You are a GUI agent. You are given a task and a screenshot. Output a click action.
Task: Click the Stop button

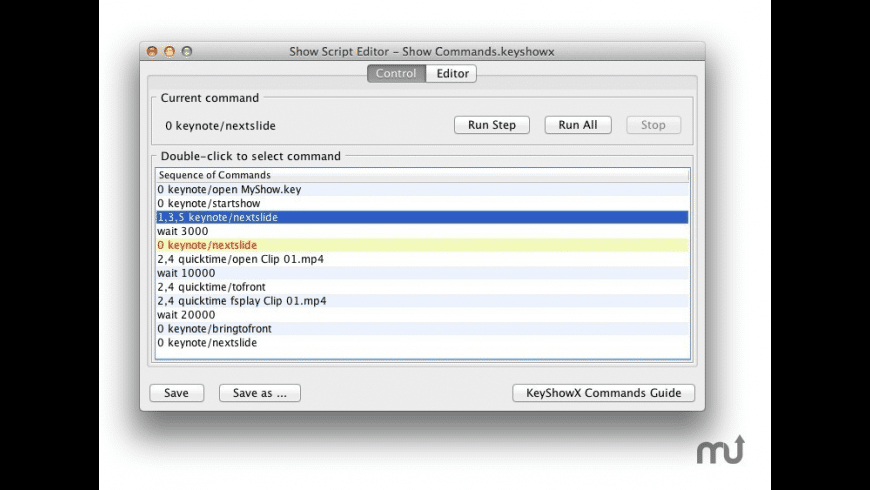[x=653, y=125]
